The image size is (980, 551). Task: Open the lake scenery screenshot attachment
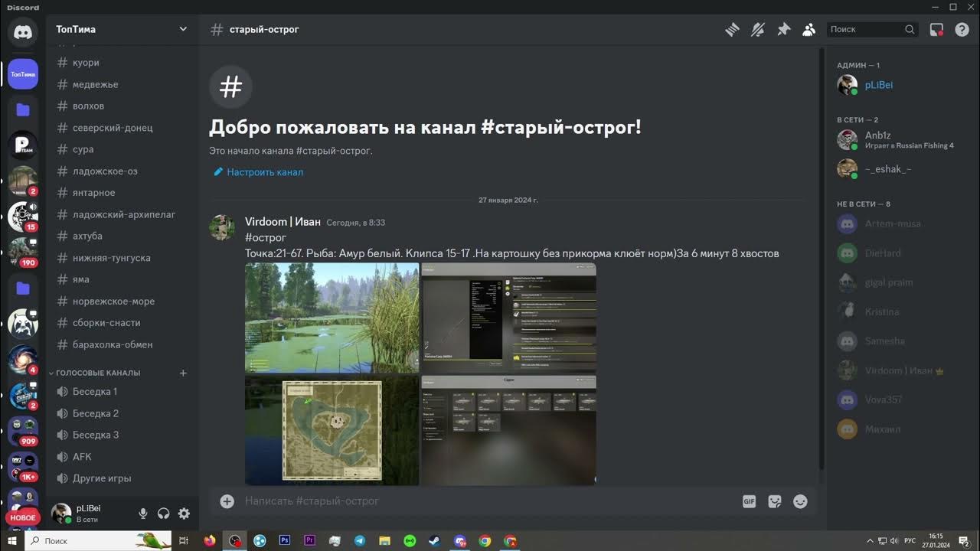tap(332, 318)
